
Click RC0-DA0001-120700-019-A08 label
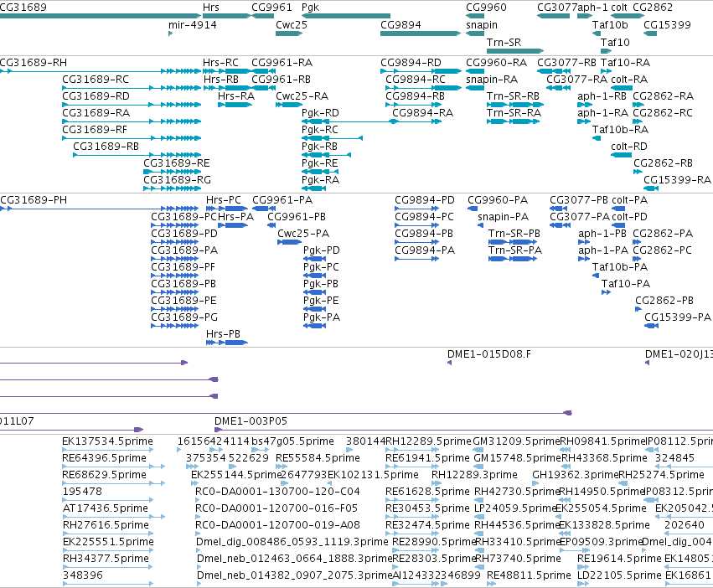pyautogui.click(x=277, y=525)
